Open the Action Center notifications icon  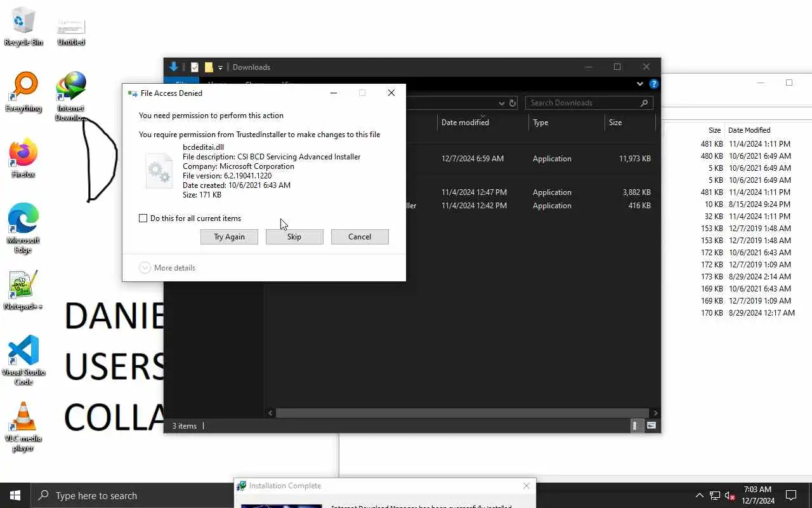(x=791, y=495)
